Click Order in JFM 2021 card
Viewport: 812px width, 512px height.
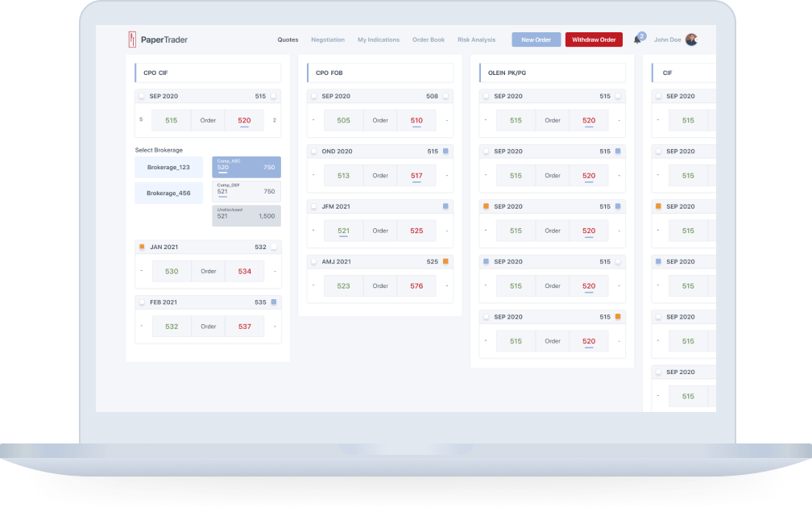point(380,231)
